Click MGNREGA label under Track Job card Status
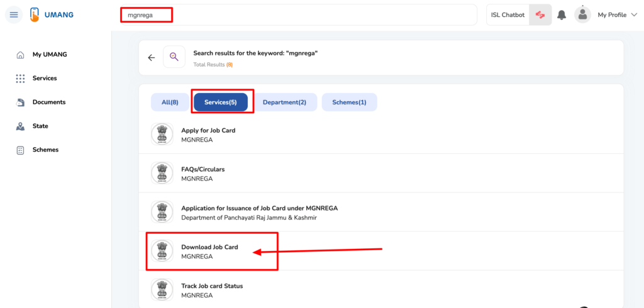Image resolution: width=644 pixels, height=308 pixels. (197, 295)
